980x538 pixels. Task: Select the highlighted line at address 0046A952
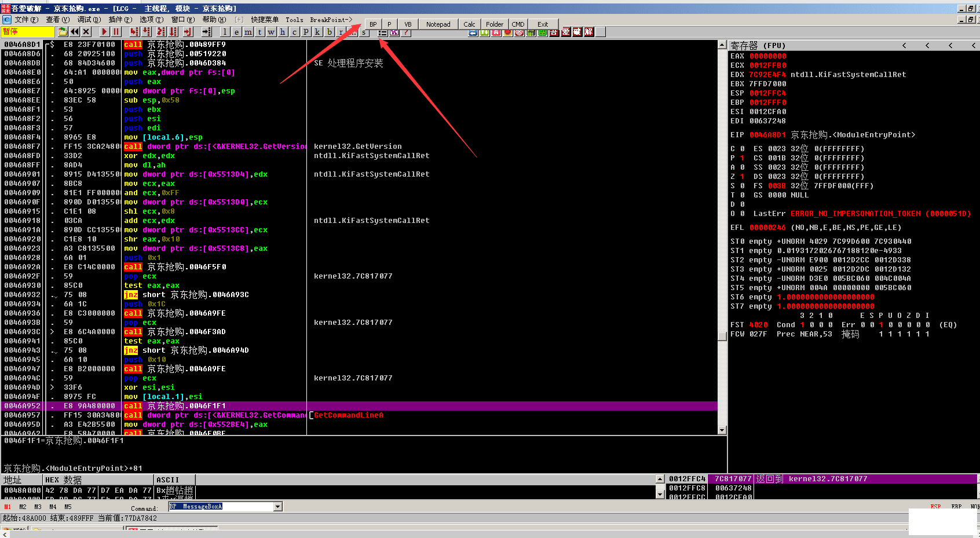tap(359, 406)
